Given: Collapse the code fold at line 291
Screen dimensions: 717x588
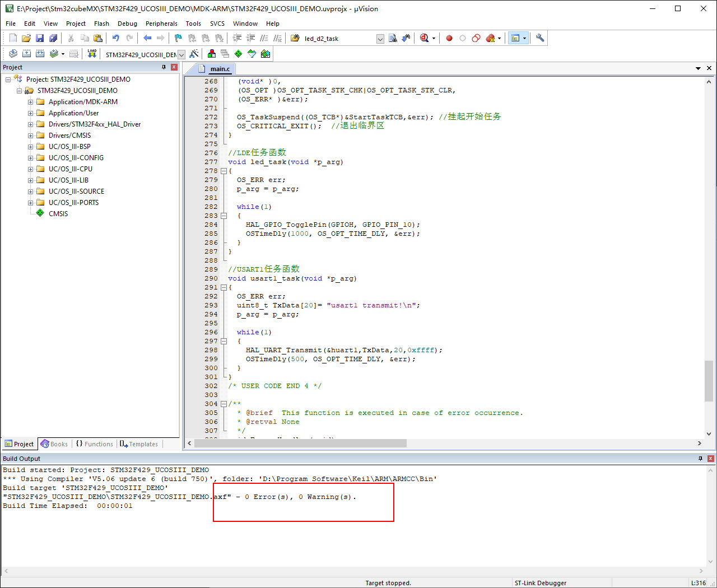Looking at the screenshot, I should [x=224, y=287].
